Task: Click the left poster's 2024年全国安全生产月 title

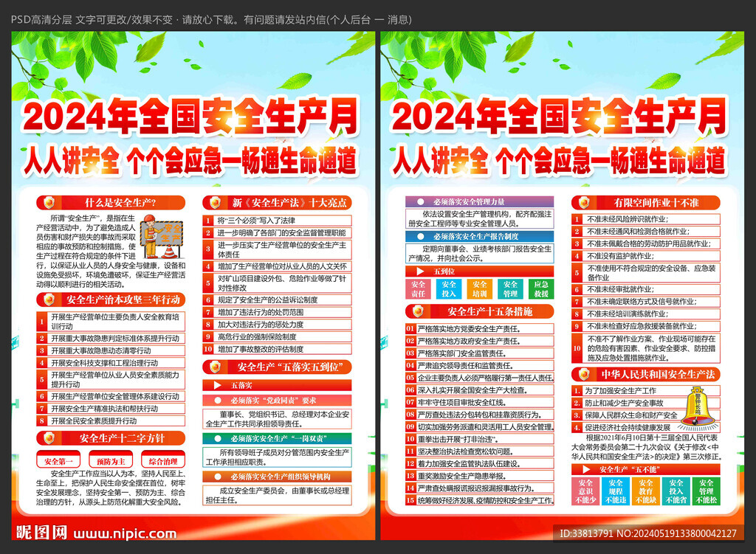Action: pos(191,117)
